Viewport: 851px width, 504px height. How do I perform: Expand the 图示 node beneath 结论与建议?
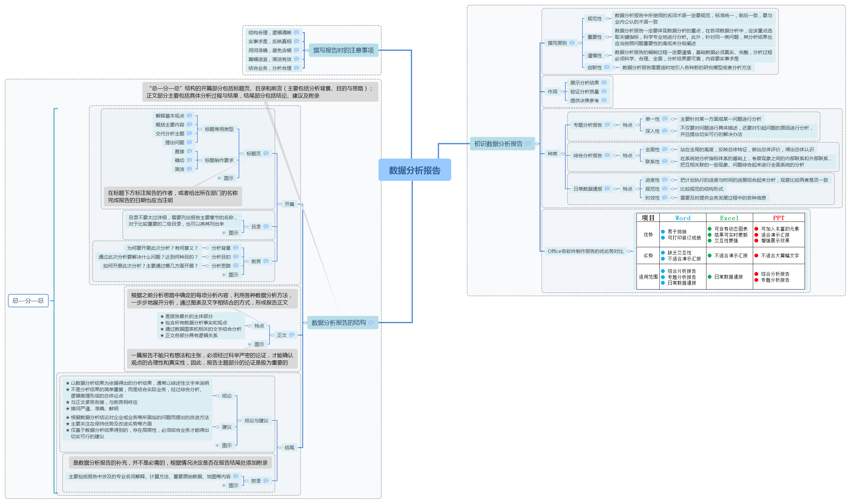(x=217, y=445)
